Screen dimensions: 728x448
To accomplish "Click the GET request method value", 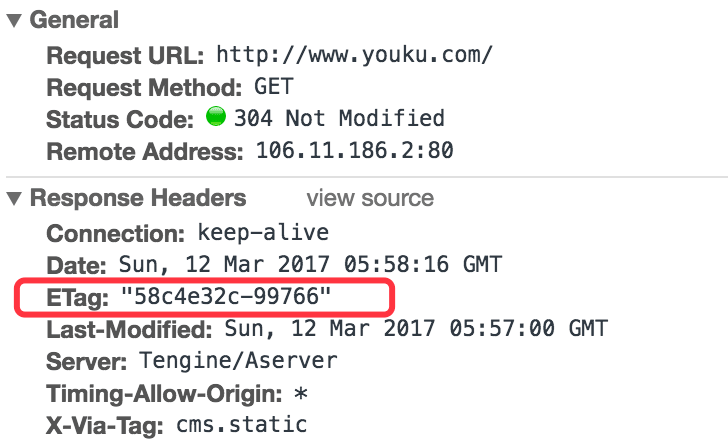I will pos(273,86).
